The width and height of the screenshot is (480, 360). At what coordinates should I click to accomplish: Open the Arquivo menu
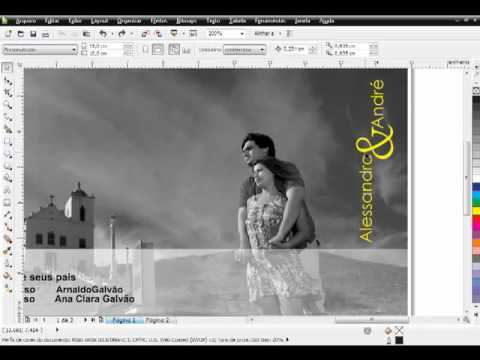point(26,21)
